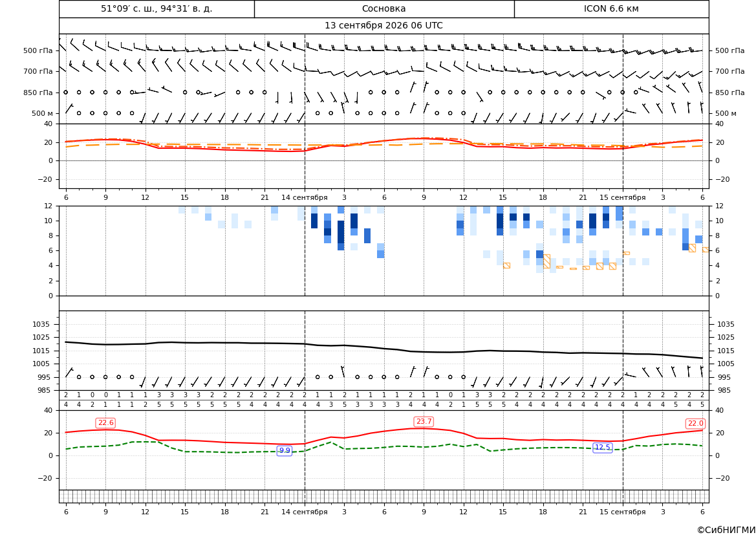Click the ©СибНИГМИ copyright text
Screen dimensions: 756x535
(x=726, y=530)
